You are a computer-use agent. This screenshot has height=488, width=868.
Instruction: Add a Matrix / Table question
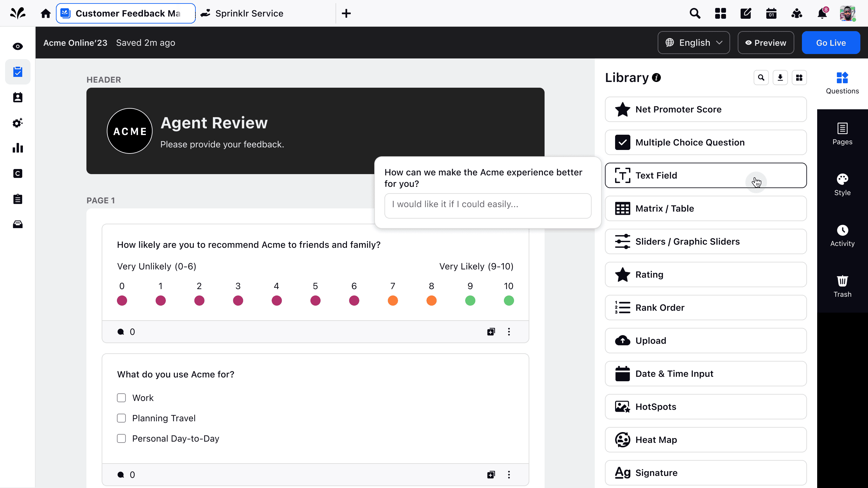click(x=706, y=208)
